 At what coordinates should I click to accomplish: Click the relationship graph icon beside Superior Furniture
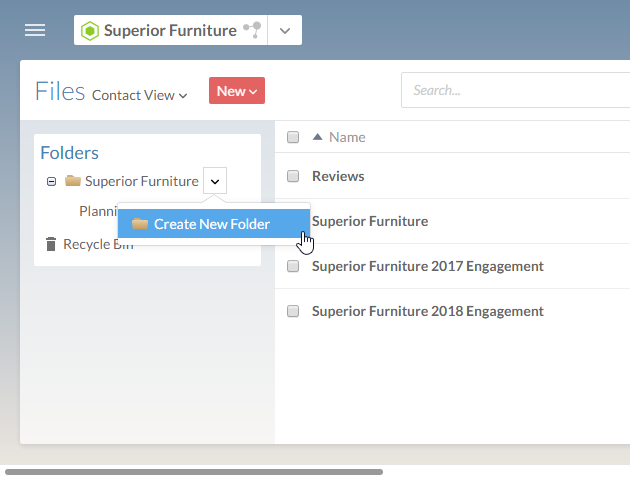[252, 30]
